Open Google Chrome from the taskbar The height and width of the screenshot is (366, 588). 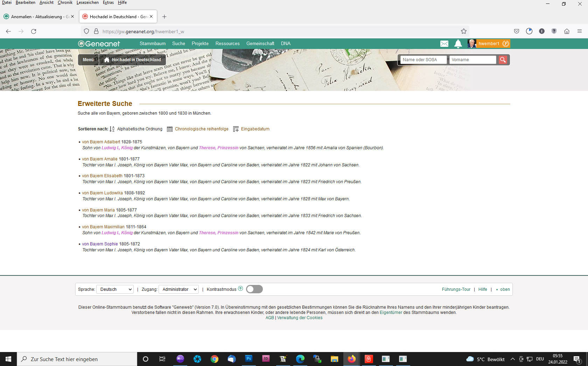click(x=215, y=359)
